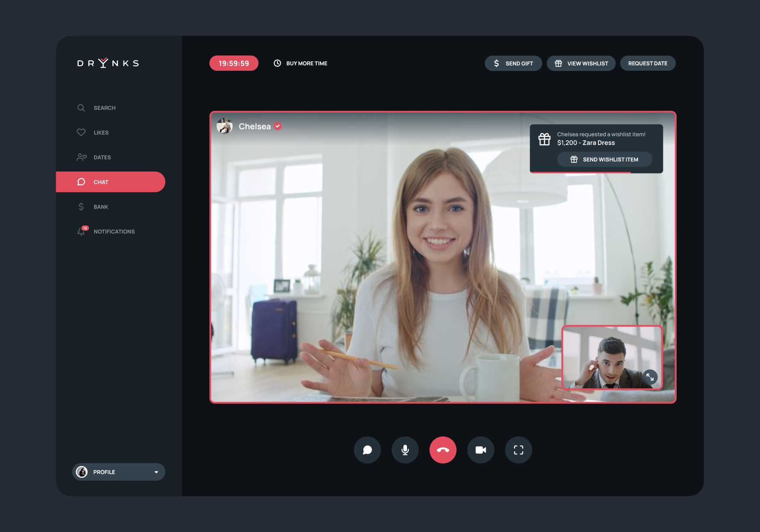Click the DRYNKS logo
760x532 pixels.
[108, 63]
